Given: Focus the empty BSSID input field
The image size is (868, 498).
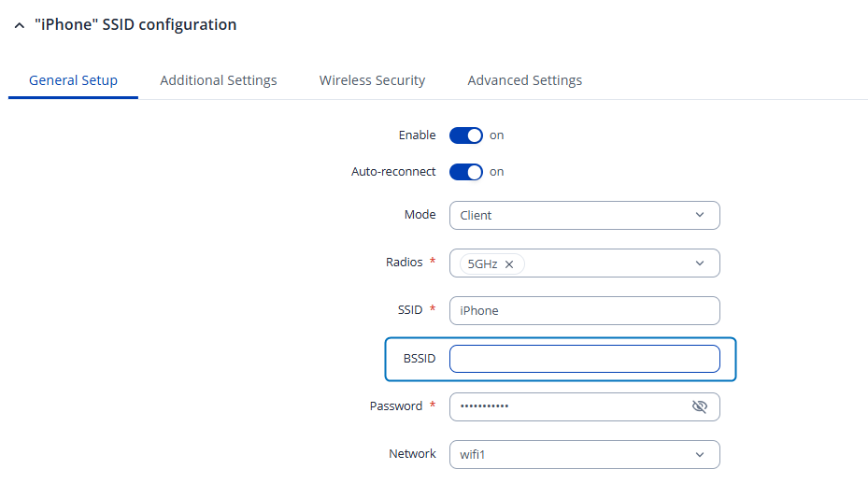Looking at the screenshot, I should pyautogui.click(x=584, y=359).
